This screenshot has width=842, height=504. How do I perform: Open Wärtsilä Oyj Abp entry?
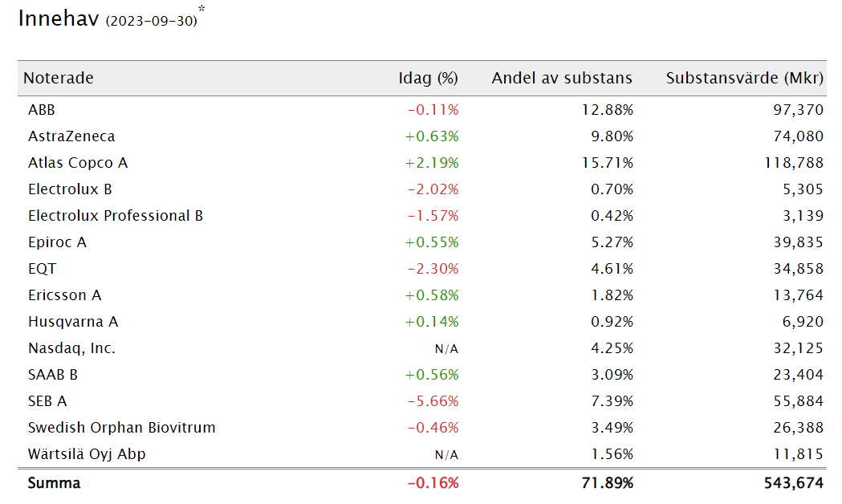click(87, 454)
